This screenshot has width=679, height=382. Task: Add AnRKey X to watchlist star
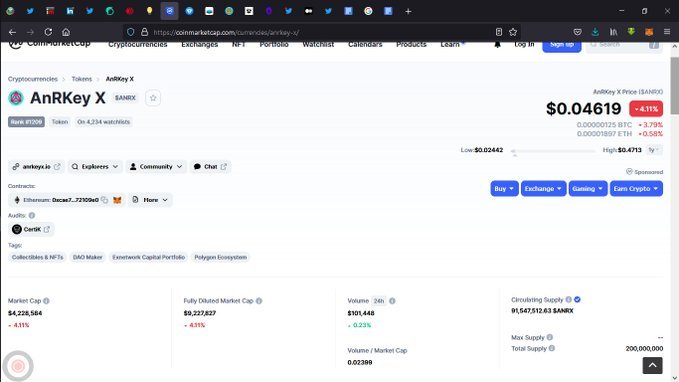click(x=153, y=98)
